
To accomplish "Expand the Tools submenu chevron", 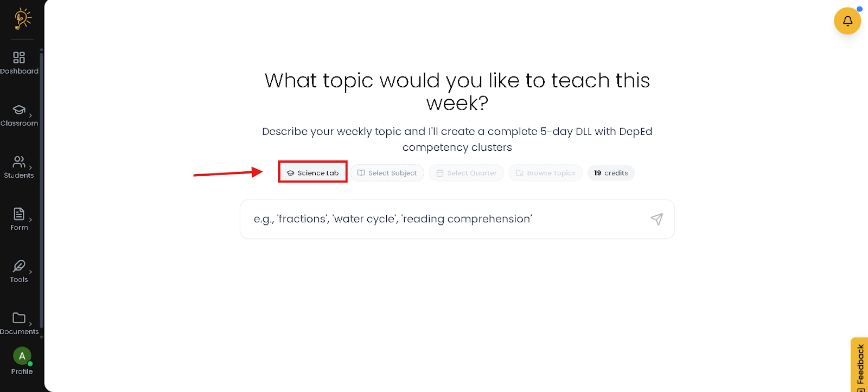I will (x=30, y=272).
